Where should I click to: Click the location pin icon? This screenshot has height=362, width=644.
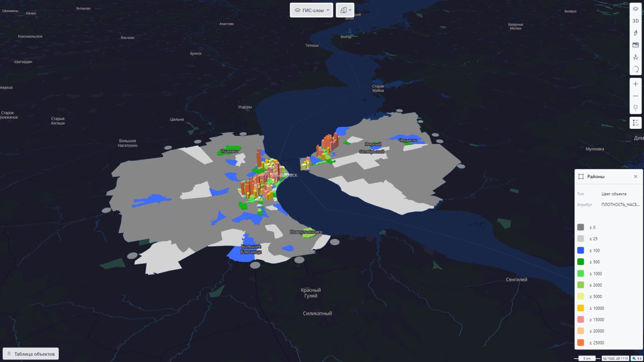[635, 108]
